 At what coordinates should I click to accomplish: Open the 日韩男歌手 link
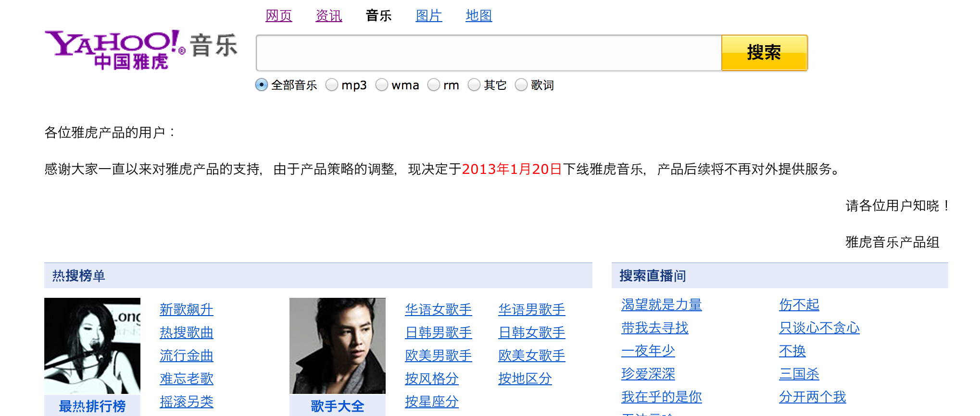click(x=439, y=332)
